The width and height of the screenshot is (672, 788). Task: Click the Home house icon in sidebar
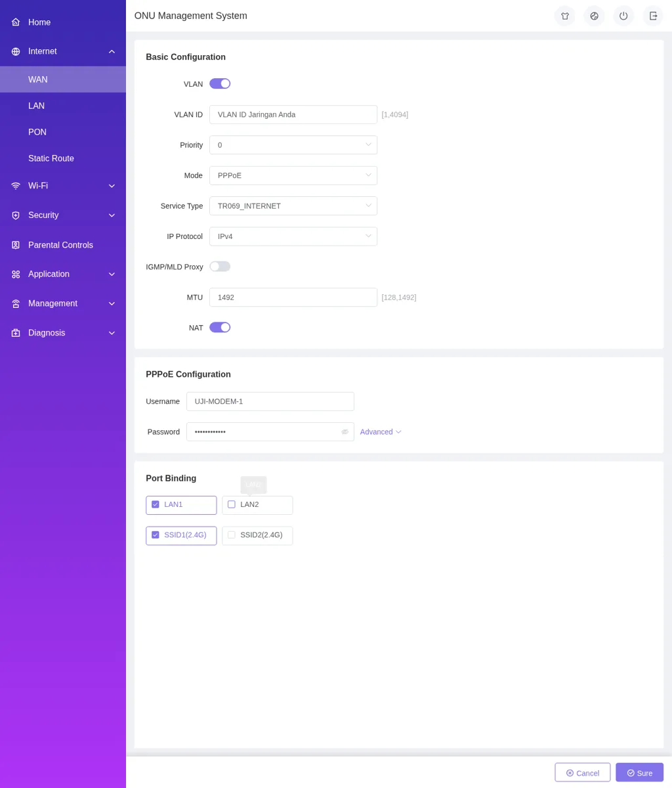pyautogui.click(x=16, y=22)
